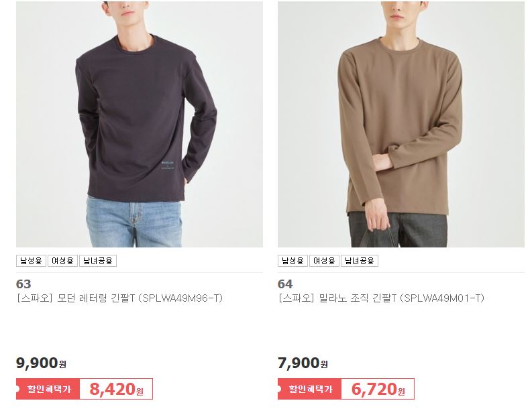
Task: Click the red 할인혜택가 badge for item 63
Action: [x=48, y=389]
